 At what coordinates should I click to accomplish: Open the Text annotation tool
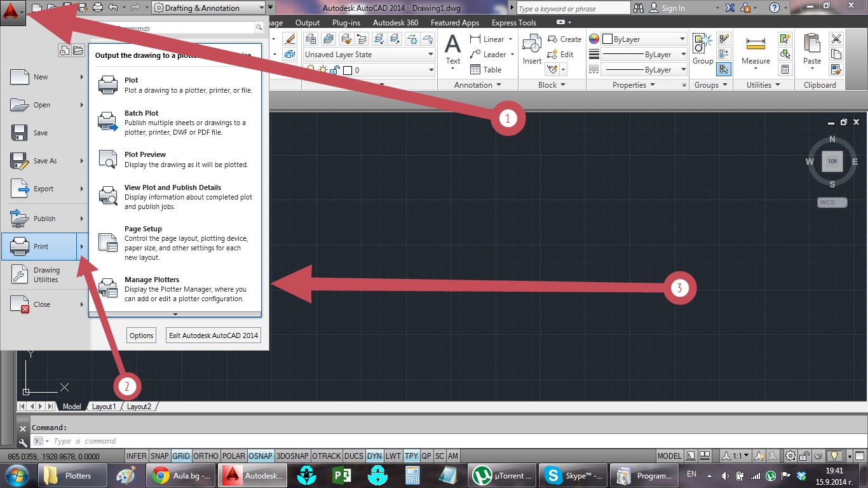452,51
